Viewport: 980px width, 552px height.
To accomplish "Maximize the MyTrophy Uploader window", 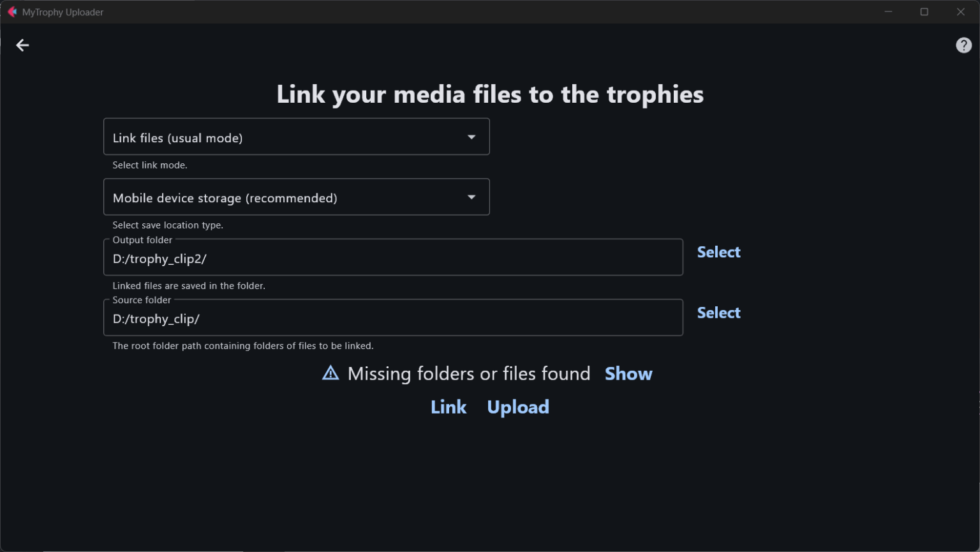I will point(924,12).
